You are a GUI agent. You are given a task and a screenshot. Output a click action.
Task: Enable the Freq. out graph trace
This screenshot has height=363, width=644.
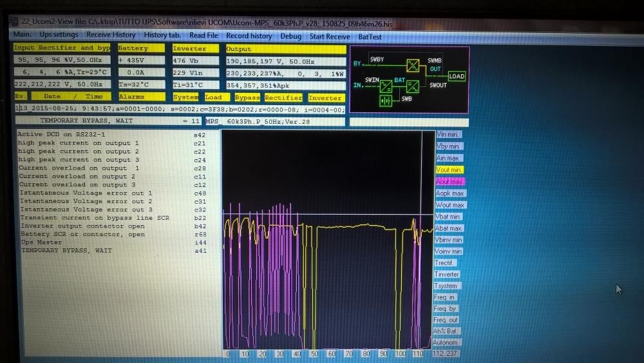(x=446, y=320)
